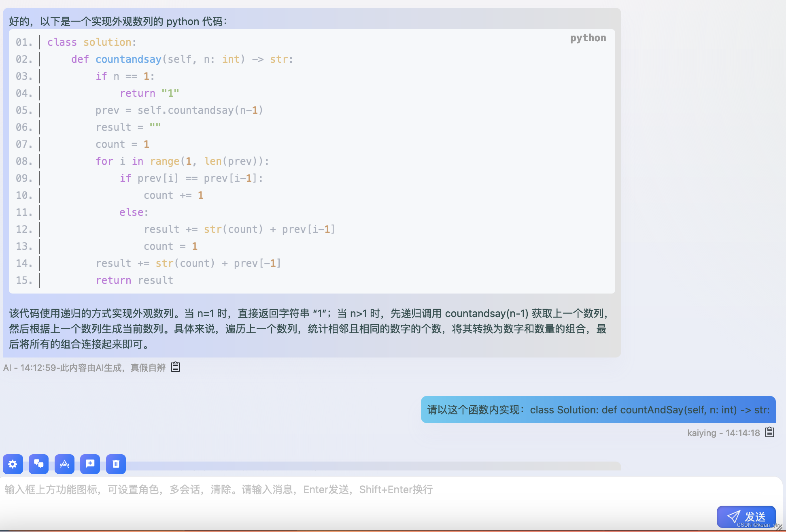Click the 'result += str(count) + prev[-1]' line
The height and width of the screenshot is (532, 786).
pos(188,263)
